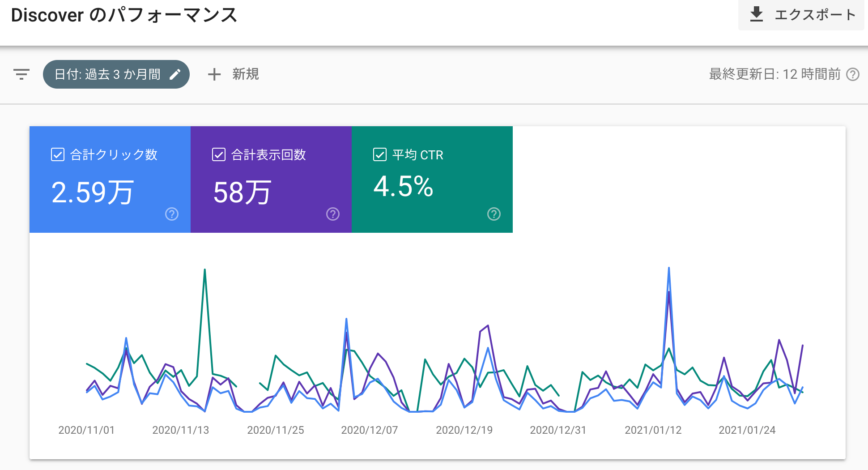
Task: Click the Discover のパフォーマンス heading
Action: pos(124,15)
